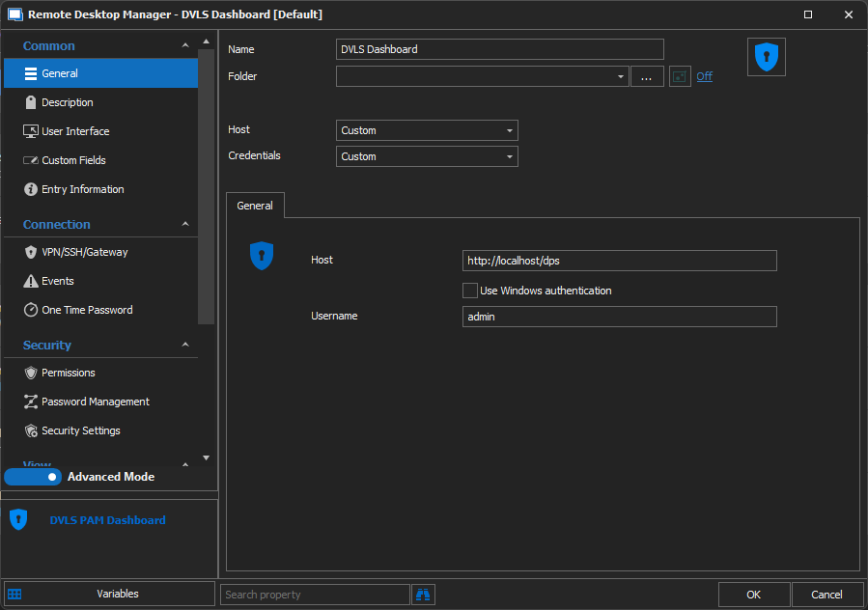This screenshot has height=610, width=868.
Task: Open the Events warning icon item
Action: pyautogui.click(x=31, y=281)
